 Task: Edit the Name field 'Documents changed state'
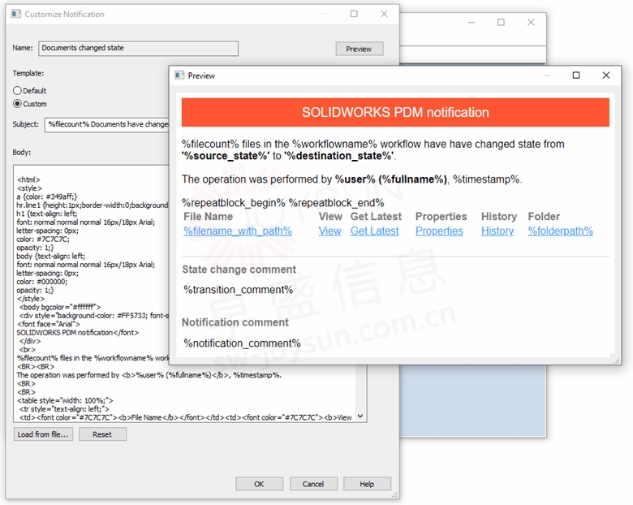pyautogui.click(x=138, y=48)
